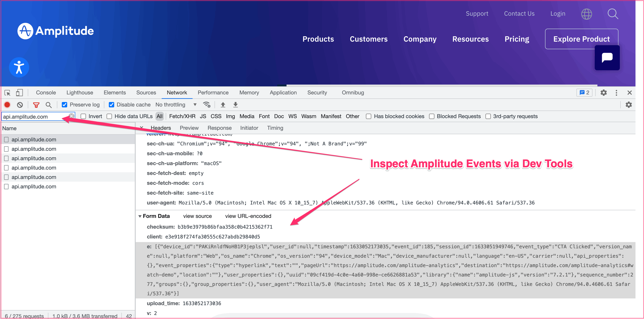Screen dimensions: 644x319
Task: Open the Application tab
Action: click(283, 93)
